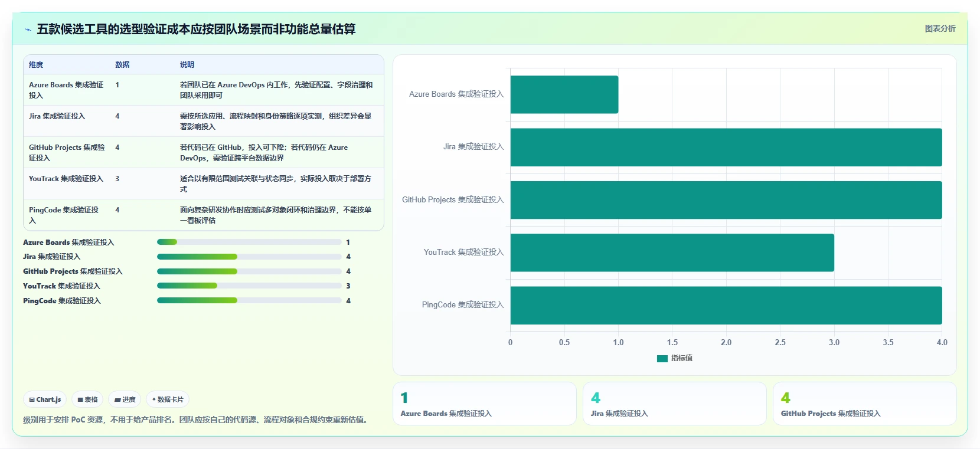Click the Chart.js tag chip

45,399
